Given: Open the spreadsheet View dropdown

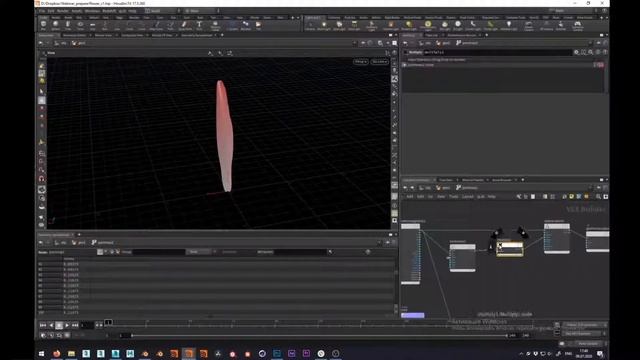Looking at the screenshot, I should [x=199, y=252].
